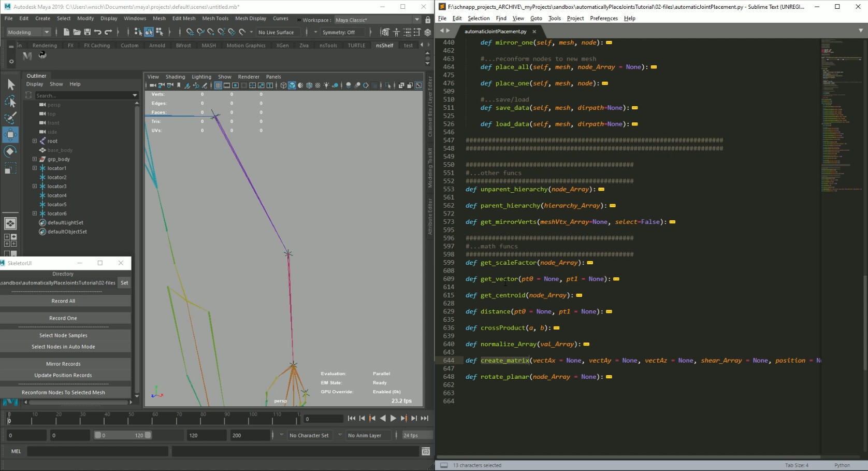Expand the grp_body node in the Outliner
Viewport: 868px width, 471px height.
34,159
